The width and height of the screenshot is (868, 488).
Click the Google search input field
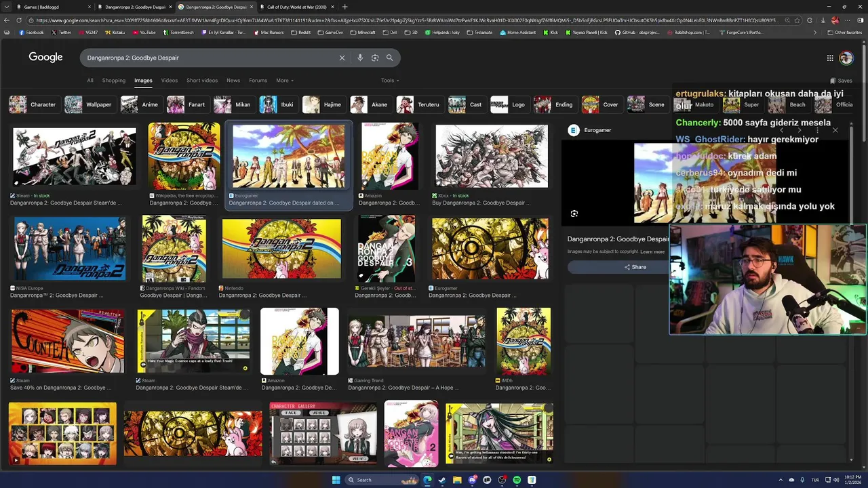pyautogui.click(x=210, y=58)
